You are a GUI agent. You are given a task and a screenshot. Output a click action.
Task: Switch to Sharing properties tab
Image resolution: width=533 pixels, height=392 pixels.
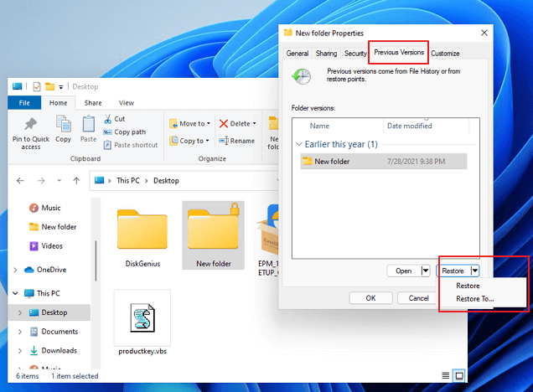coord(326,54)
